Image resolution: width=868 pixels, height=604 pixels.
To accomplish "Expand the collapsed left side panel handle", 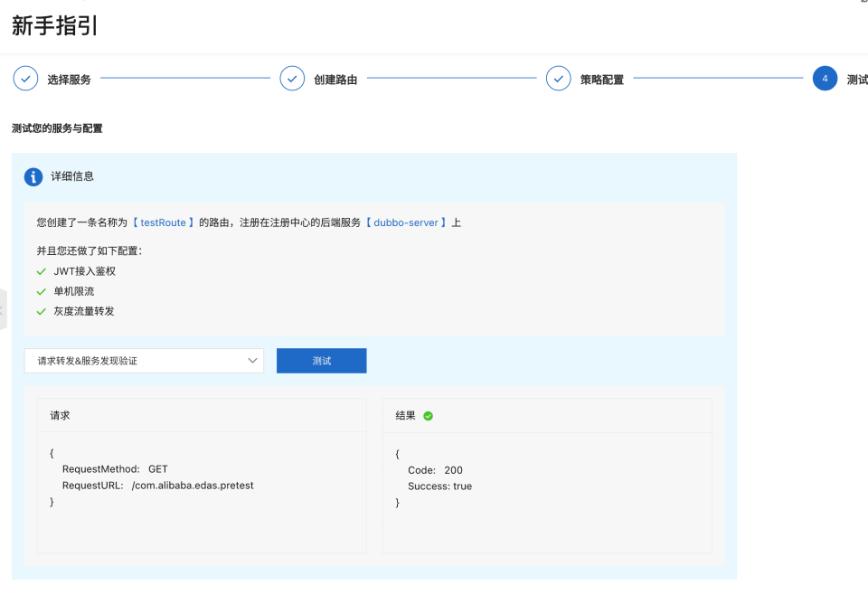I will point(3,310).
